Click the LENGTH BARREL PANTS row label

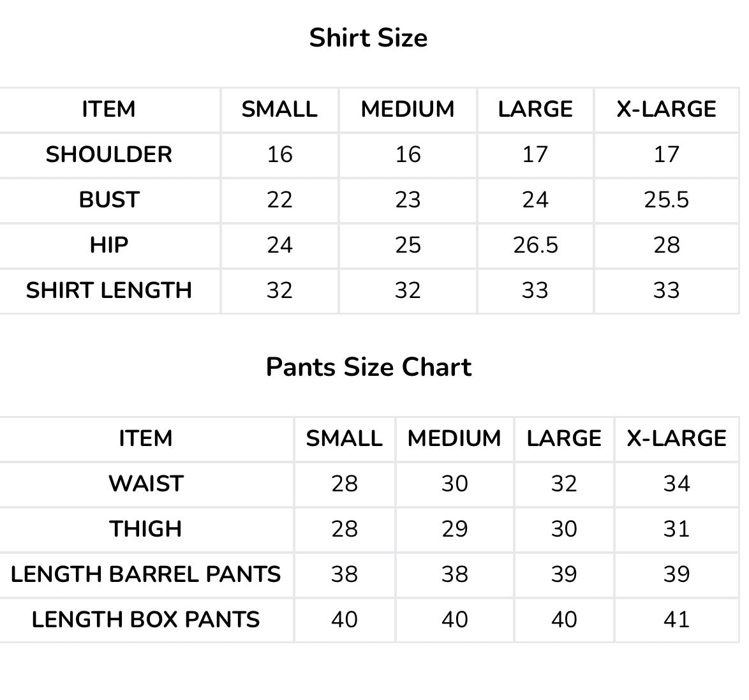[146, 574]
